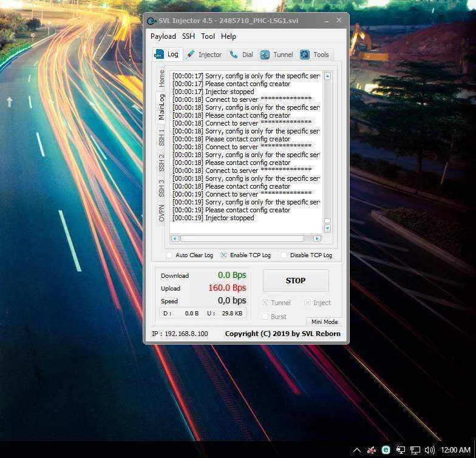Viewport: 476px width, 458px height.
Task: Enable the Auto Clear Log checkbox
Action: (169, 255)
